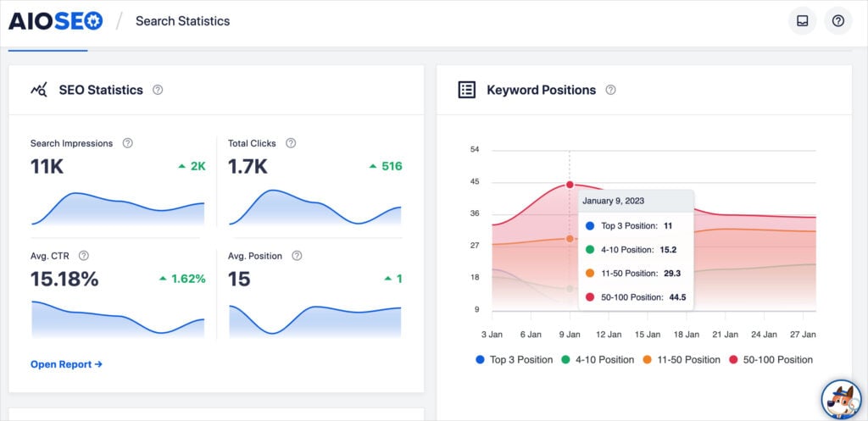
Task: Click the 1.62% CTR change value
Action: click(x=188, y=279)
